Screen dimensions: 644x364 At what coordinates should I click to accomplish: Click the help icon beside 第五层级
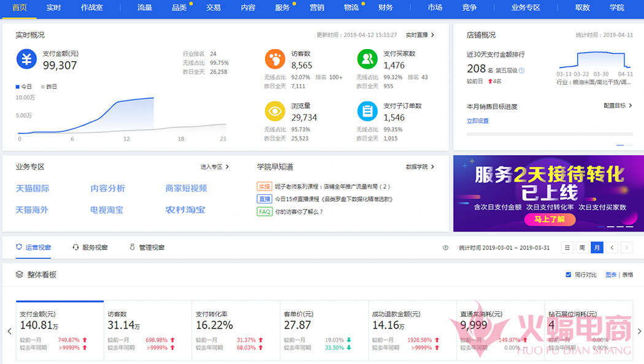521,70
